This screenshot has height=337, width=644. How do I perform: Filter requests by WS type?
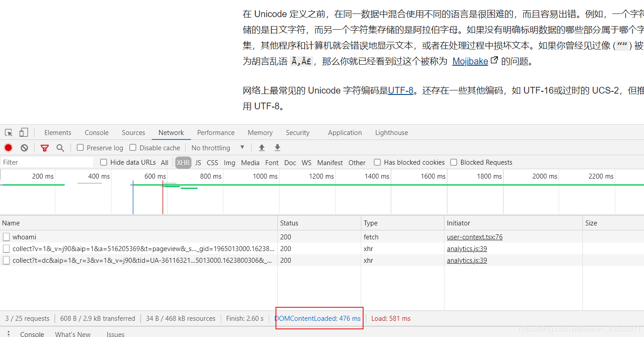pyautogui.click(x=306, y=163)
